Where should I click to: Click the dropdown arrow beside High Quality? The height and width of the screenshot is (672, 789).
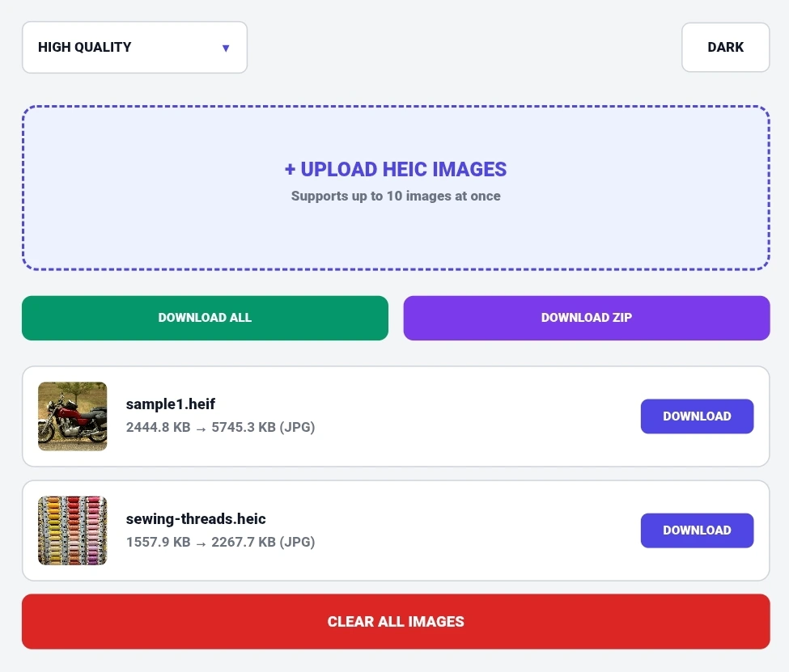tap(226, 49)
